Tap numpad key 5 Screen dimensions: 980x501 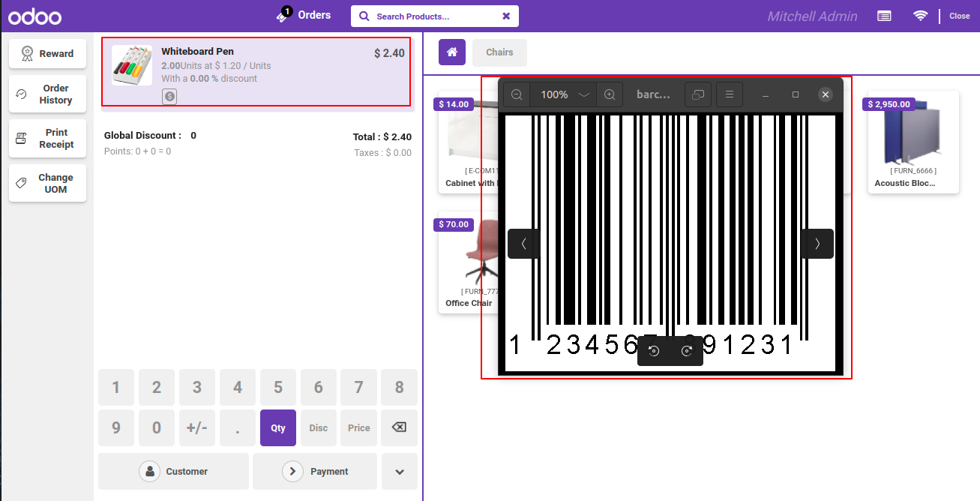(x=278, y=388)
